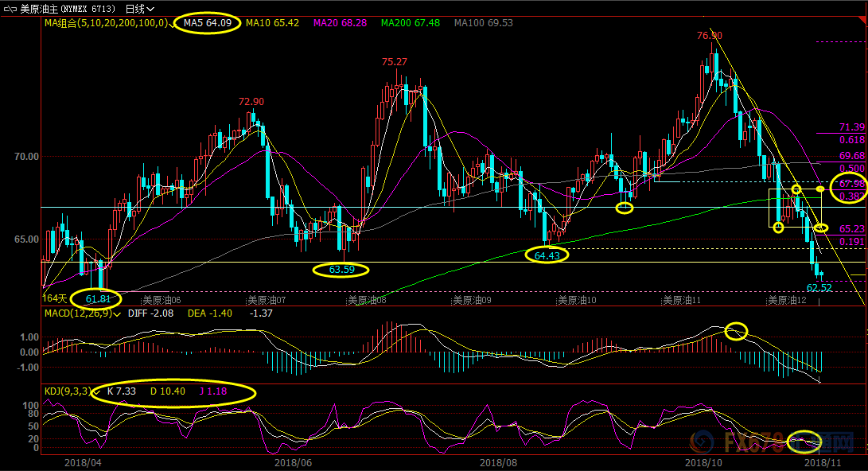Click the 62.52 latest low label
The width and height of the screenshot is (868, 471).
(x=819, y=288)
